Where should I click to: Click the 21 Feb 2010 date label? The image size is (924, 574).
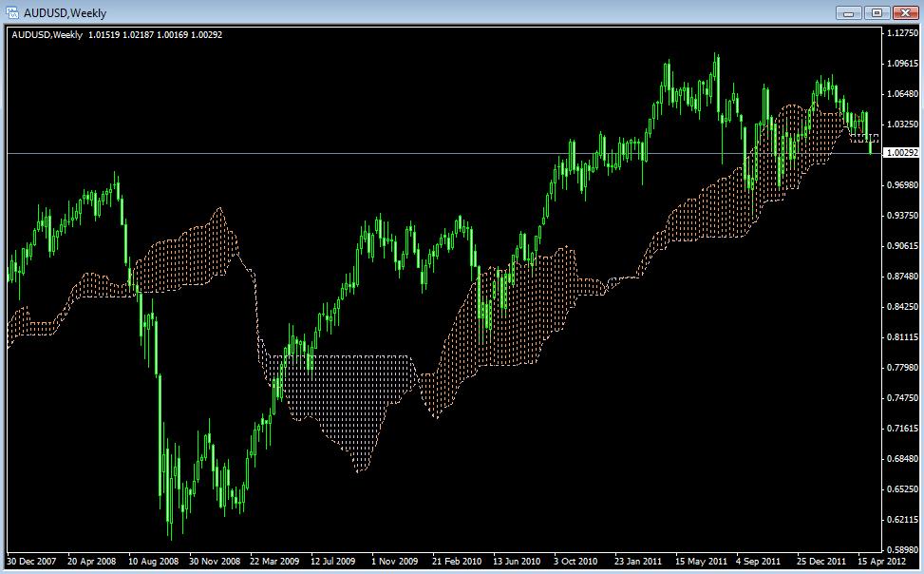click(456, 561)
